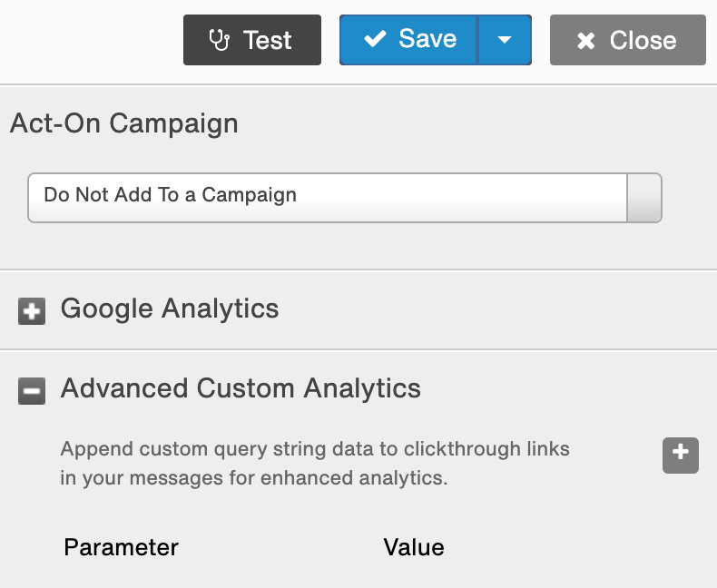Click the Advanced Custom Analytics section title
The image size is (717, 588).
(x=241, y=388)
